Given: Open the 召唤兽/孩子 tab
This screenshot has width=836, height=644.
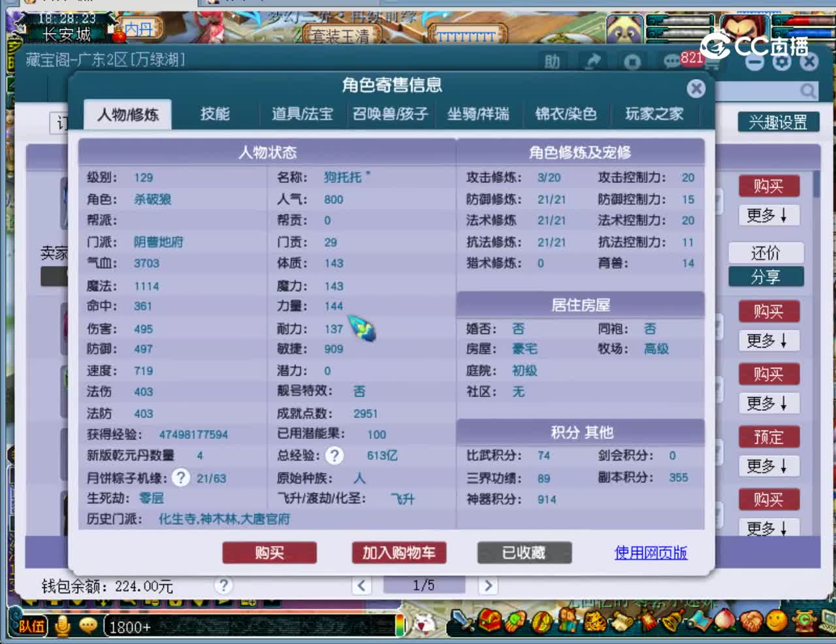Looking at the screenshot, I should pos(391,114).
